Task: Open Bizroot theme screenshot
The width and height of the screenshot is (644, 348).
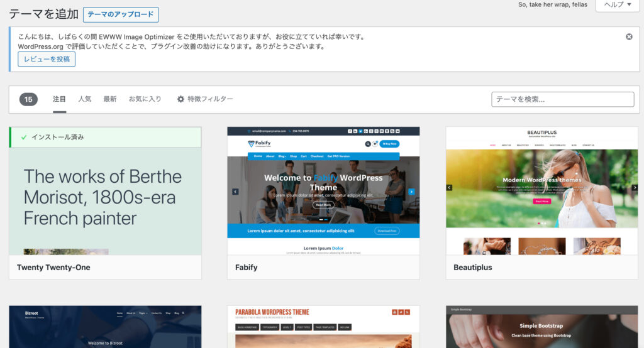Action: (x=105, y=327)
